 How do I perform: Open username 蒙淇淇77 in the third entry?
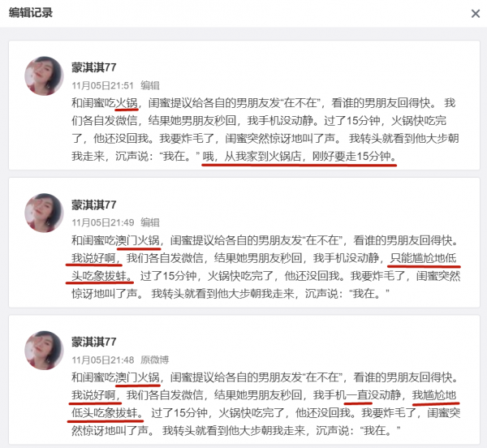tap(94, 342)
